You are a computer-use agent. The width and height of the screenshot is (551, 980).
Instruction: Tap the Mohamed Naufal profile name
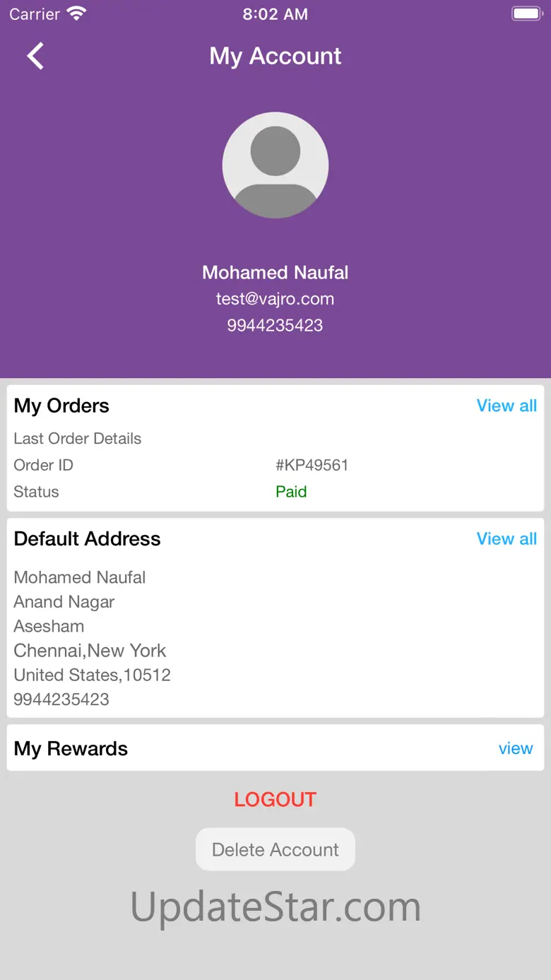[275, 273]
